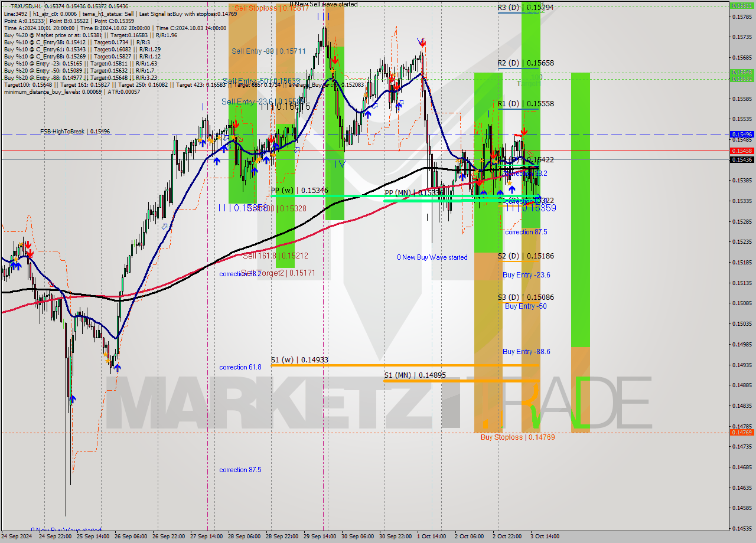Click the Sell 161.8 | 0.15212 label
The width and height of the screenshot is (756, 543).
pyautogui.click(x=275, y=256)
